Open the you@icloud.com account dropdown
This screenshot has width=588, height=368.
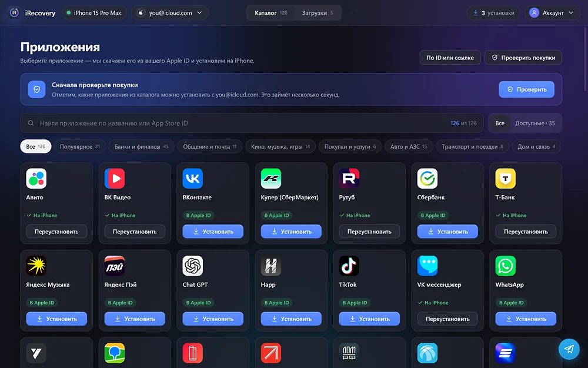170,13
